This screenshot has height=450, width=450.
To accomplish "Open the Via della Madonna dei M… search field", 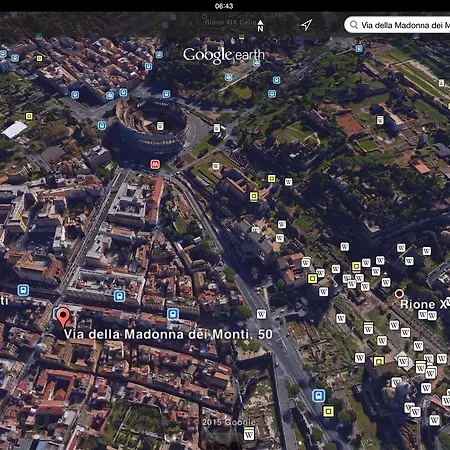I will tap(397, 25).
